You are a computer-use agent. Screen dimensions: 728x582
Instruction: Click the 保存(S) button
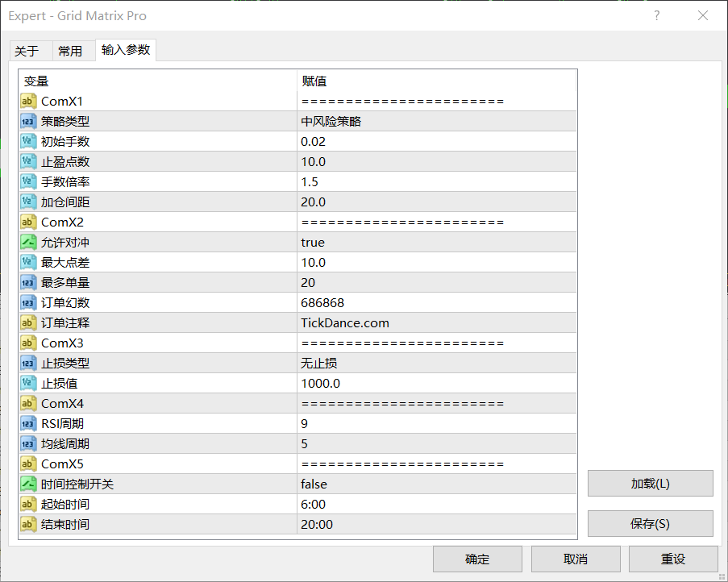650,524
